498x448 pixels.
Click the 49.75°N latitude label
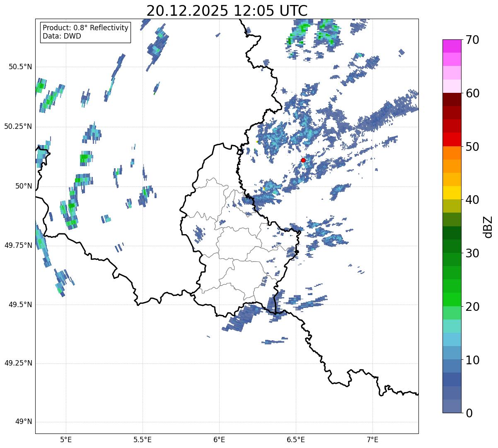[18, 245]
